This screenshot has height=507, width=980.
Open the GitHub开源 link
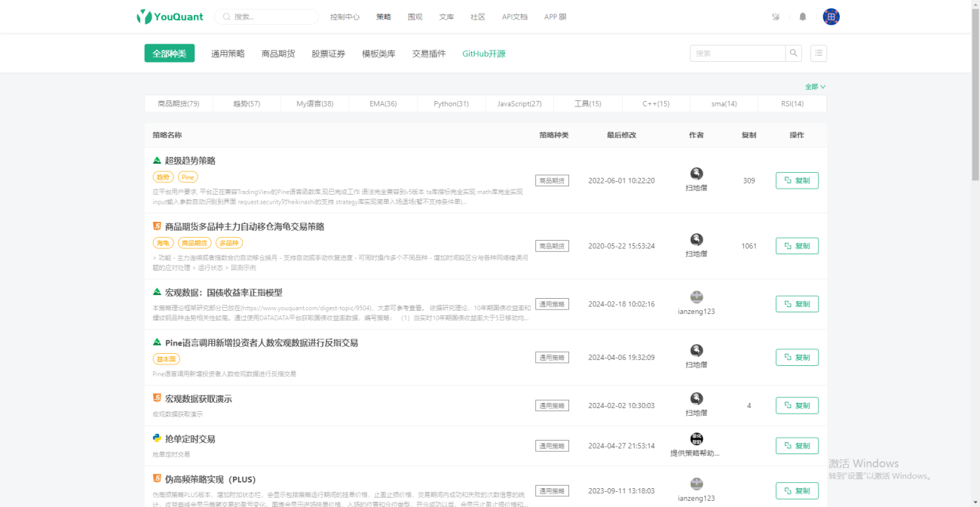tap(484, 54)
